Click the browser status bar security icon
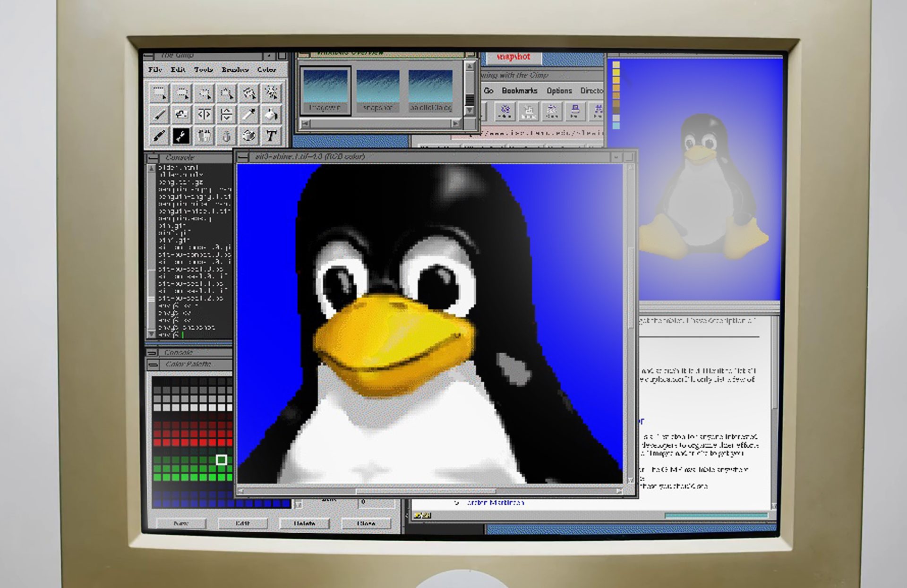 coord(422,515)
